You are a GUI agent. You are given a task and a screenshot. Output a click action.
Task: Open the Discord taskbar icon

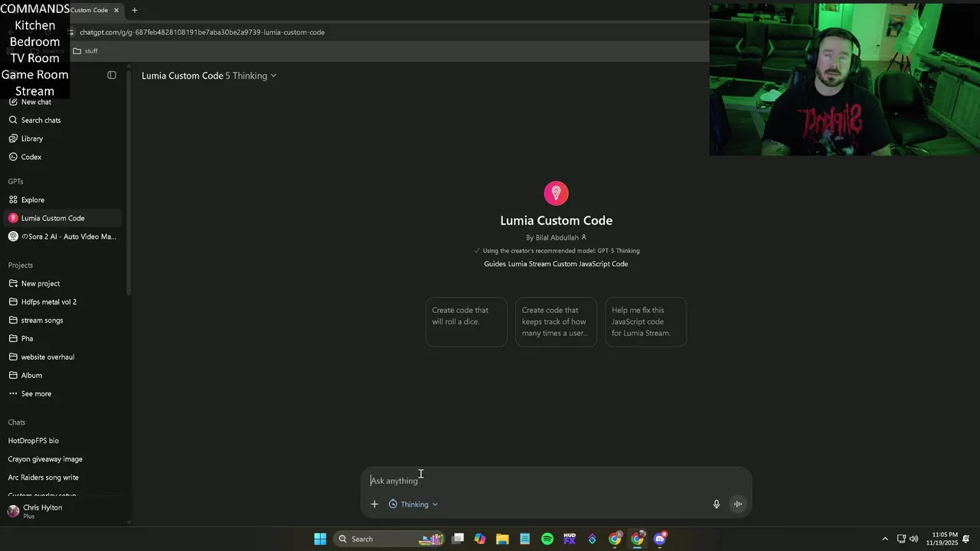(660, 539)
